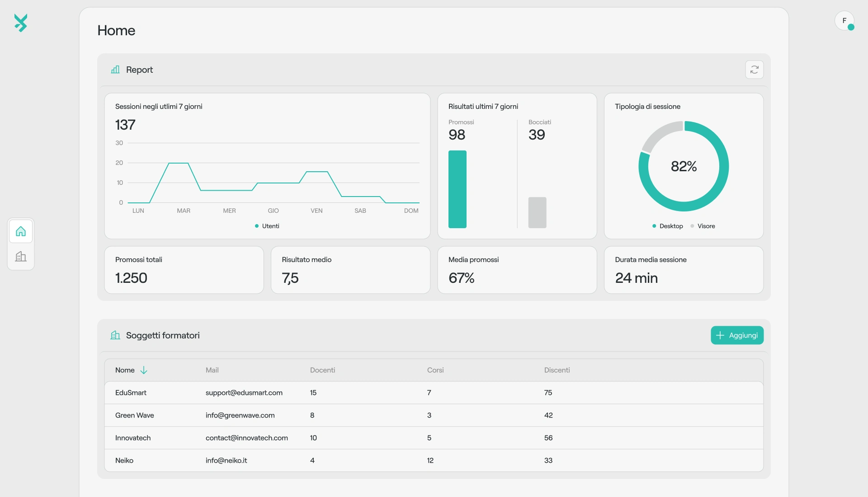Select the Innovatech row name
868x497 pixels.
[133, 438]
